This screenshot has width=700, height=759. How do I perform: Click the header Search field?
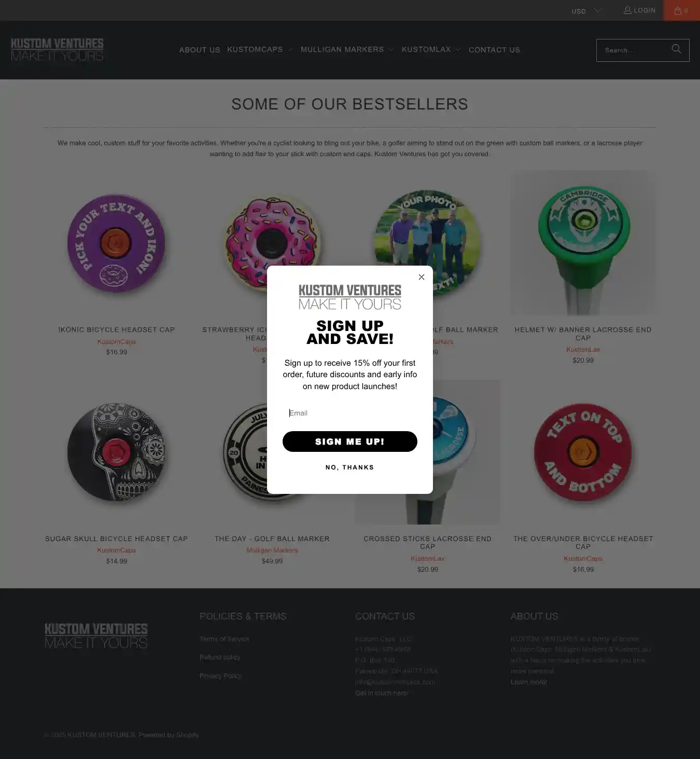pos(633,50)
